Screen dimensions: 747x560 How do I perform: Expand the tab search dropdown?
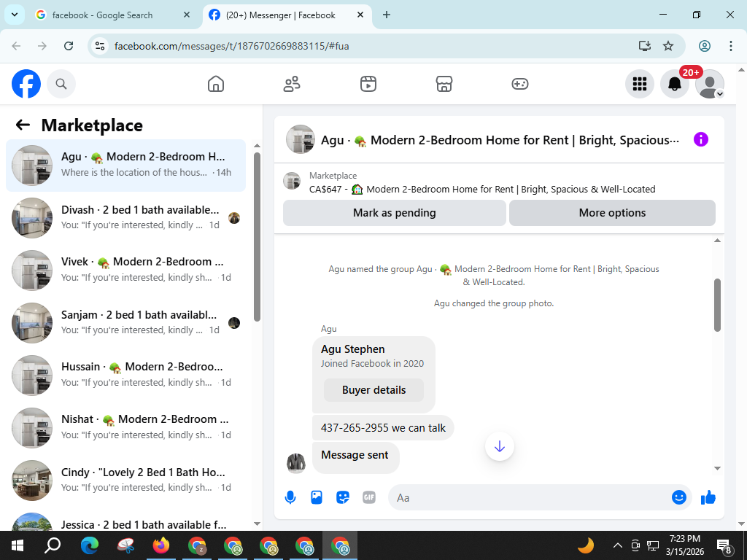15,15
